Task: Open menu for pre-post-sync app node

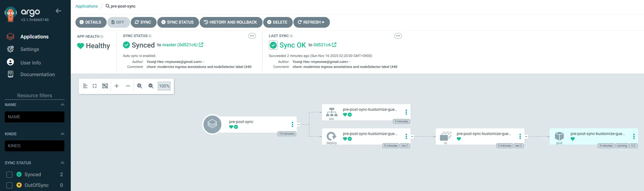Action: pos(292,125)
